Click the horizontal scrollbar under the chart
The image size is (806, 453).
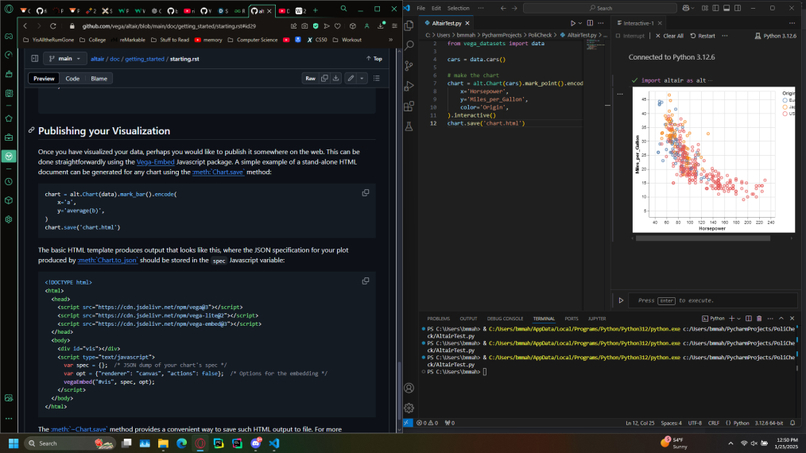[703, 238]
